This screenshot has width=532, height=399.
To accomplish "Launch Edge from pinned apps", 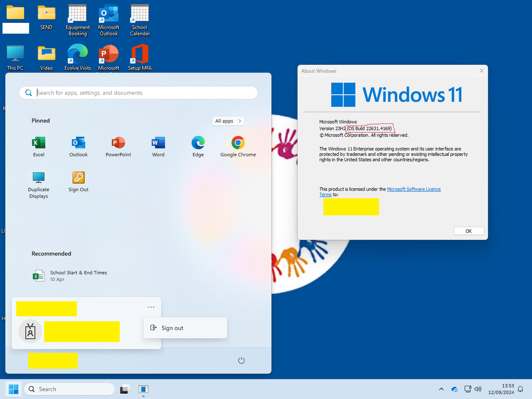I will click(x=198, y=147).
